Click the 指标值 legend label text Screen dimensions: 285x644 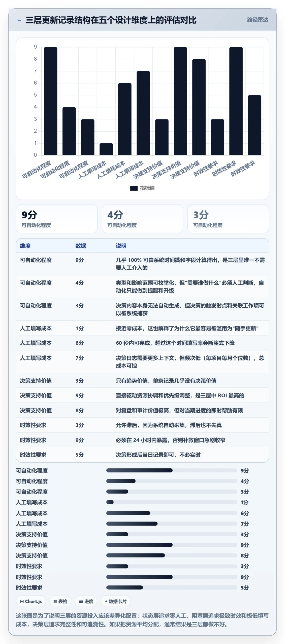(147, 188)
